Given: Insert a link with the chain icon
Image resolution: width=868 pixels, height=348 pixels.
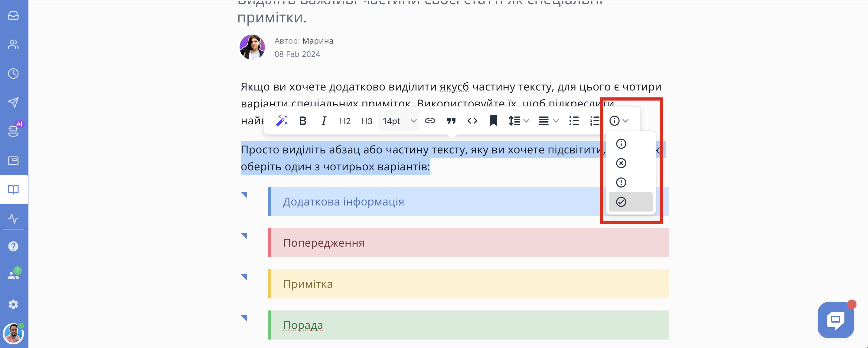Looking at the screenshot, I should [x=430, y=121].
